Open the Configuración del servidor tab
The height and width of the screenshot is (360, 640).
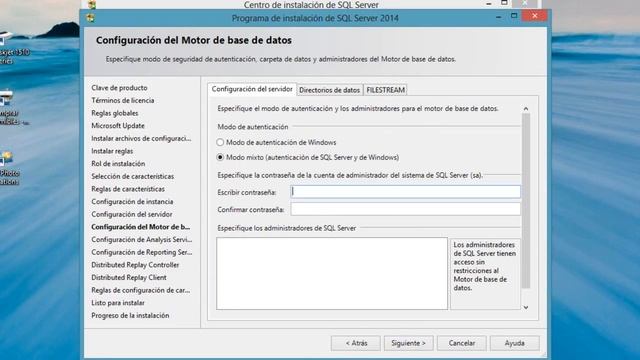coord(252,89)
